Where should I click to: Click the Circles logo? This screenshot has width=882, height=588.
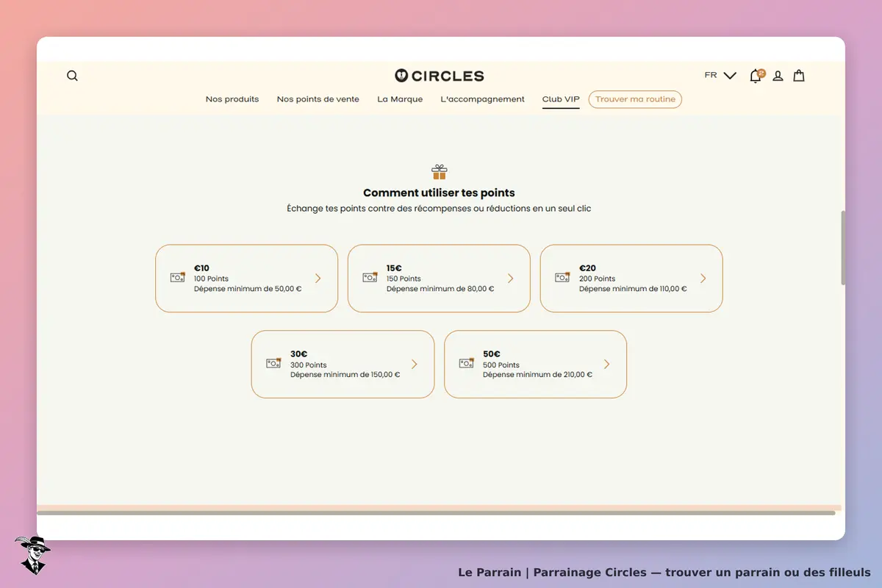(x=440, y=76)
